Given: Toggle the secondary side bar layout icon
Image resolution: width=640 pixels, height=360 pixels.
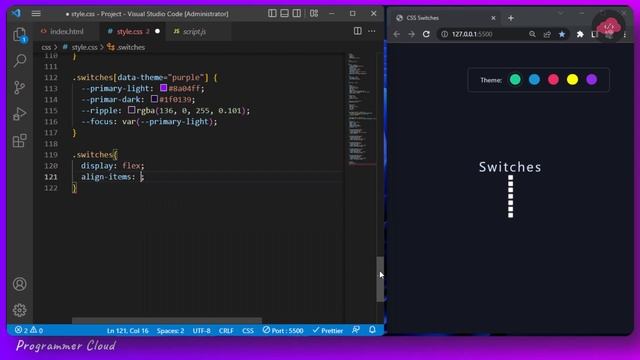Looking at the screenshot, I should tap(297, 13).
